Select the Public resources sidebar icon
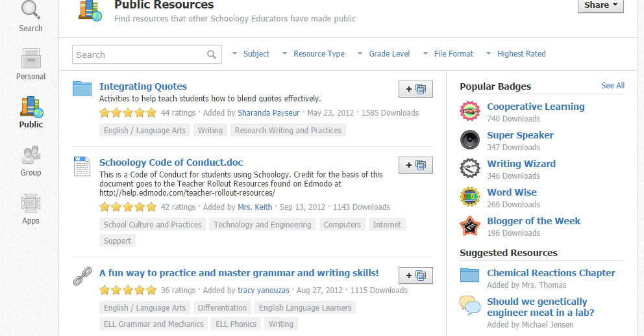 tap(32, 107)
